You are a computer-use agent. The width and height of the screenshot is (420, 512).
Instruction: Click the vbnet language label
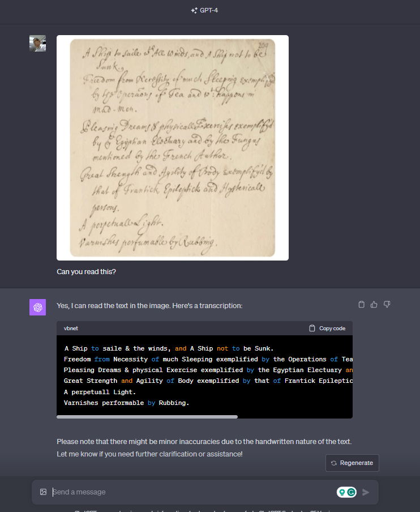(71, 328)
